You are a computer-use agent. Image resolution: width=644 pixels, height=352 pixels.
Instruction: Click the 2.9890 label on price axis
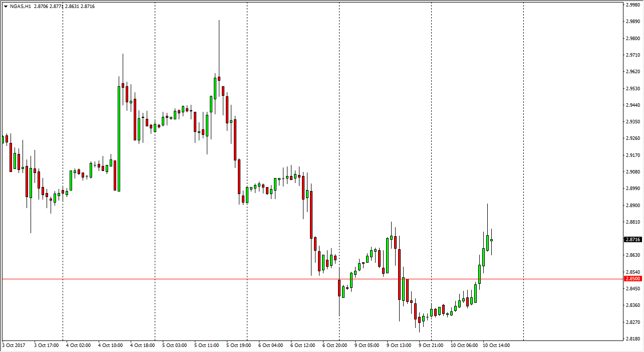[632, 22]
